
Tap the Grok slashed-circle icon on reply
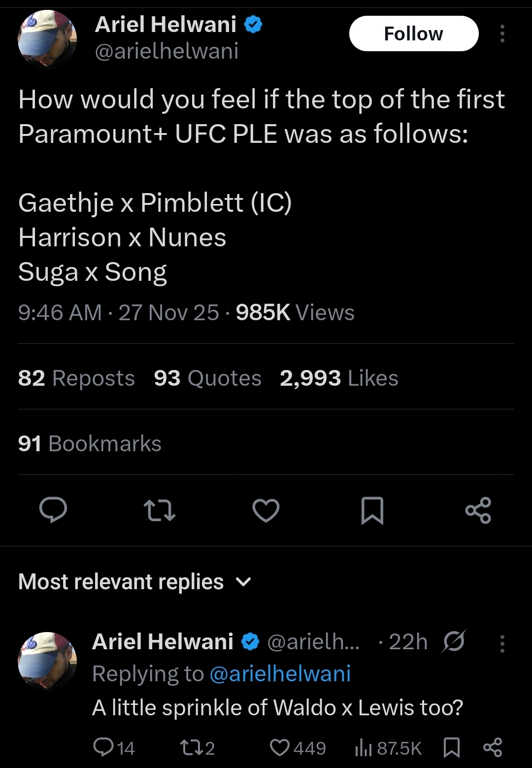point(454,641)
